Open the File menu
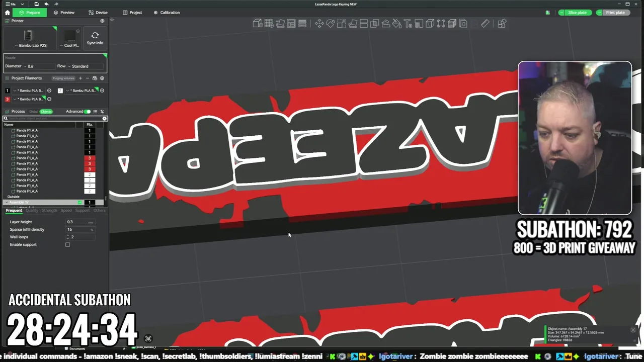This screenshot has width=644, height=362. coord(11,4)
